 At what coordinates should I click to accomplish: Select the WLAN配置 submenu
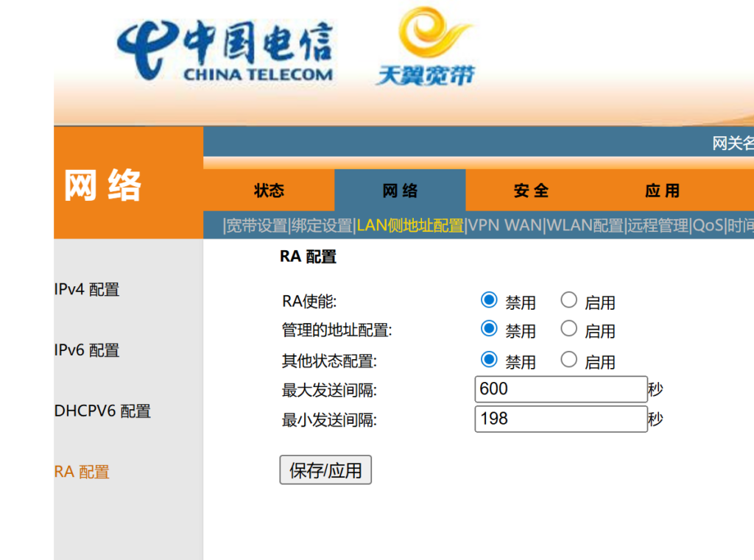click(x=585, y=226)
